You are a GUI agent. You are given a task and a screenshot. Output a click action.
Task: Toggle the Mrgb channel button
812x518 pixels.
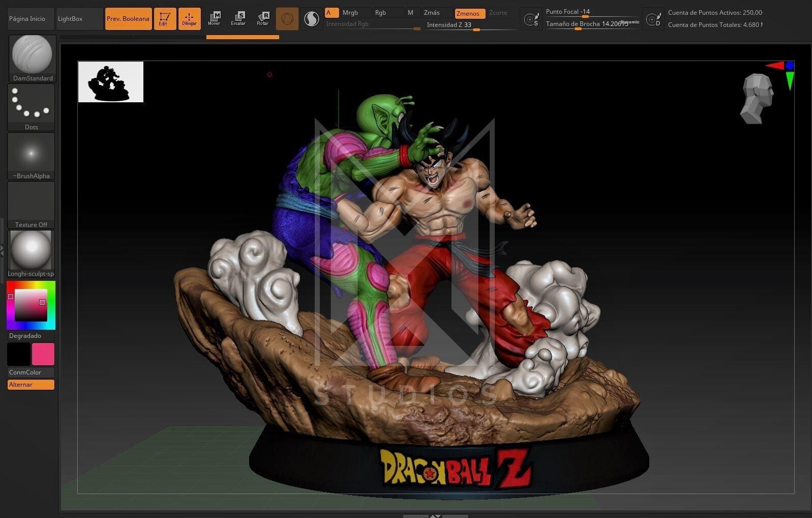click(350, 13)
